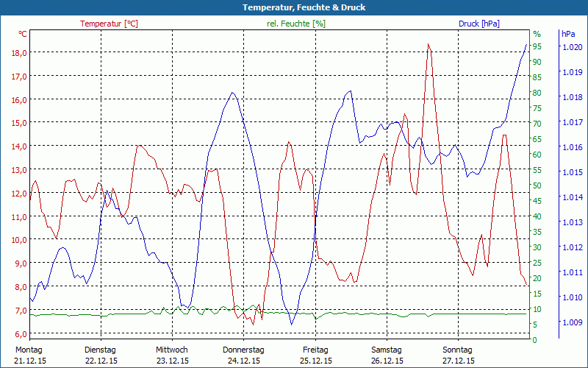The image size is (588, 368).
Task: Select the green rel. Feuchte [%] legend label
Action: coord(295,24)
